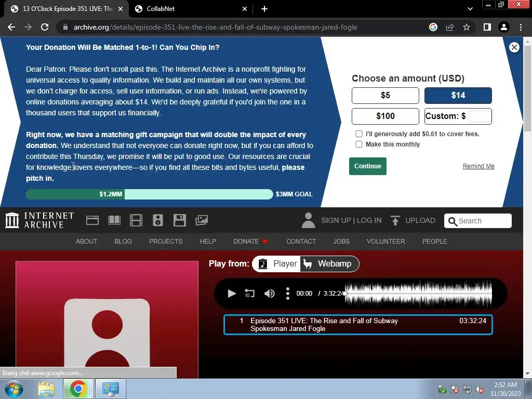View site information lock icon
The width and height of the screenshot is (532, 399).
coord(65,27)
